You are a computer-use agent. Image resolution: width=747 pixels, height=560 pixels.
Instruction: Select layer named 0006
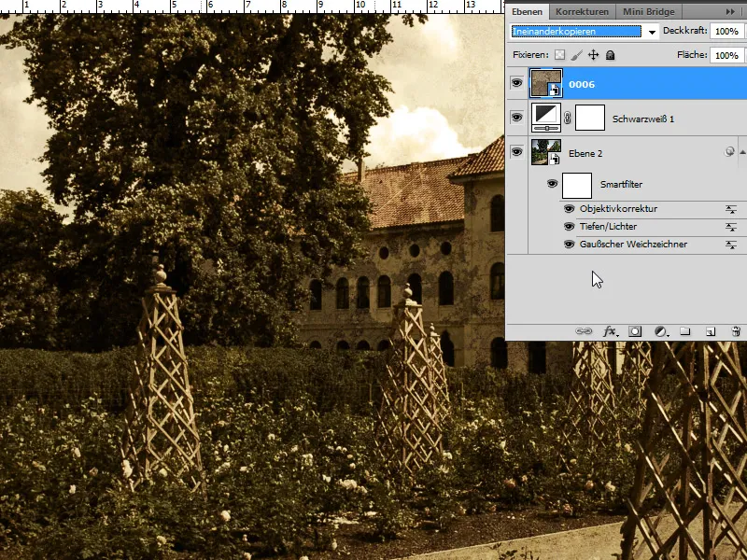(582, 84)
